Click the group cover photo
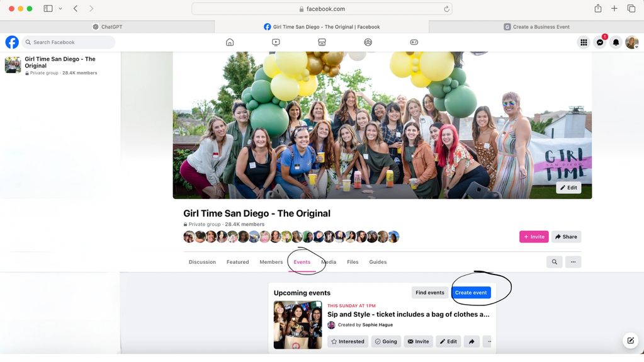644x362 pixels. (x=382, y=125)
